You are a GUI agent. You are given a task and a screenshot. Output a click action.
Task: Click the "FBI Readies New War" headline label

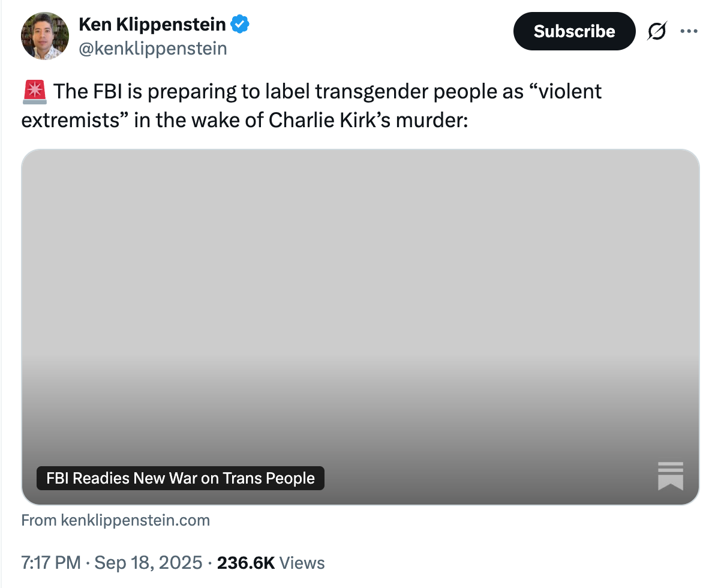click(181, 478)
